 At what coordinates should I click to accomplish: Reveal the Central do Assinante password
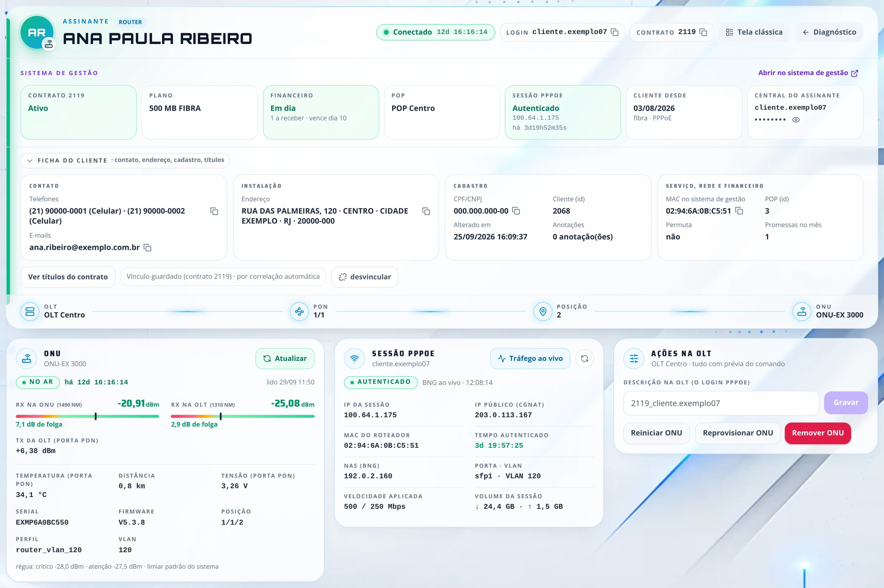[x=796, y=120]
